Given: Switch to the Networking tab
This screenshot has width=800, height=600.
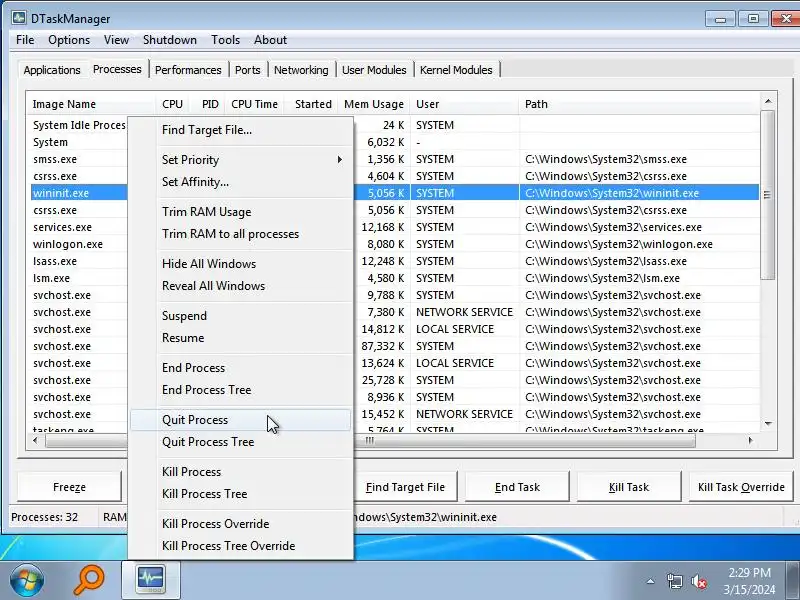Looking at the screenshot, I should tap(301, 70).
